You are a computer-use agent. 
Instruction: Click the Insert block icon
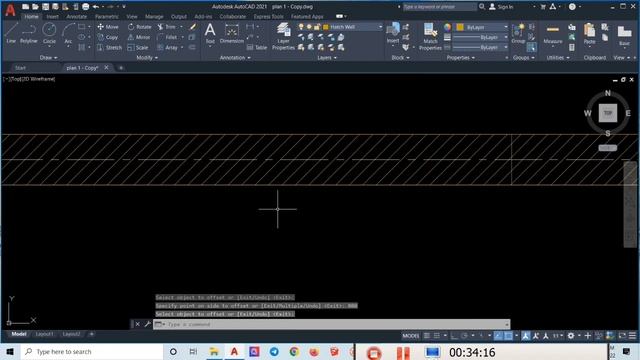tap(393, 33)
